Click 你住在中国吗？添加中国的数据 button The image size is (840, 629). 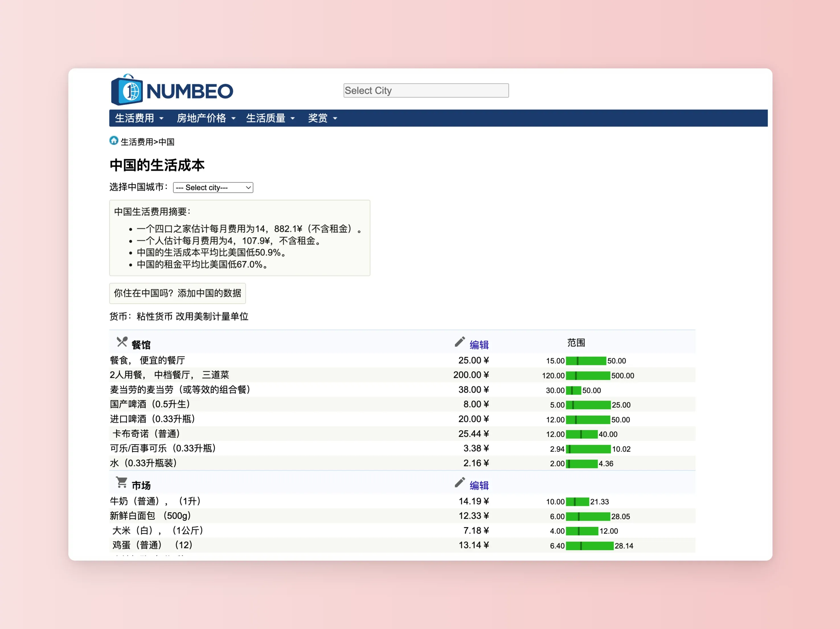[x=177, y=293]
